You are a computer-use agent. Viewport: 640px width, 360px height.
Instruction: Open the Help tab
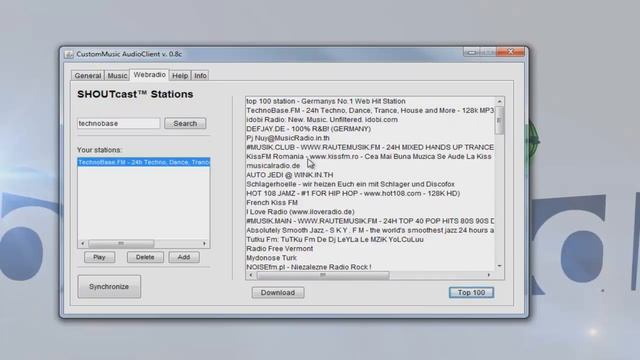[180, 76]
